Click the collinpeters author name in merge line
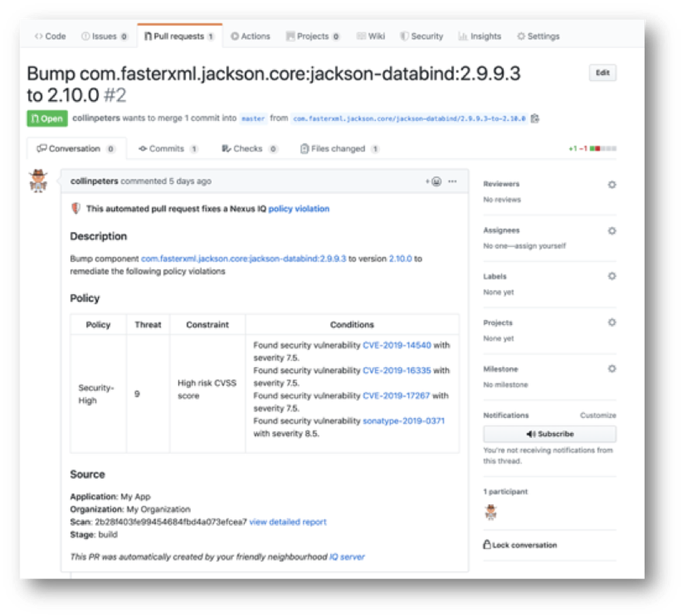The height and width of the screenshot is (616, 682). (96, 118)
